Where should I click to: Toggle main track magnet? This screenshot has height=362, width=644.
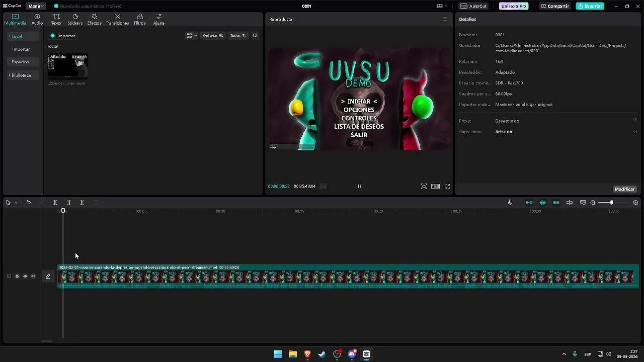click(529, 203)
